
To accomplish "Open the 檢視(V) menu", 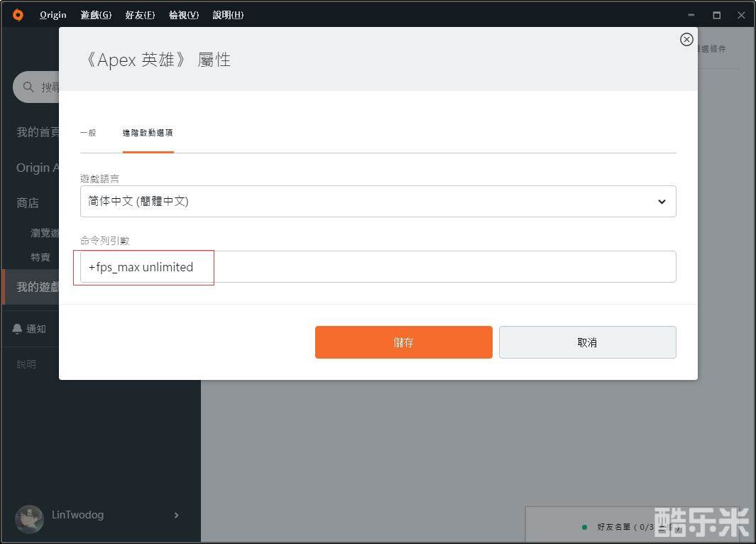I will pos(184,15).
